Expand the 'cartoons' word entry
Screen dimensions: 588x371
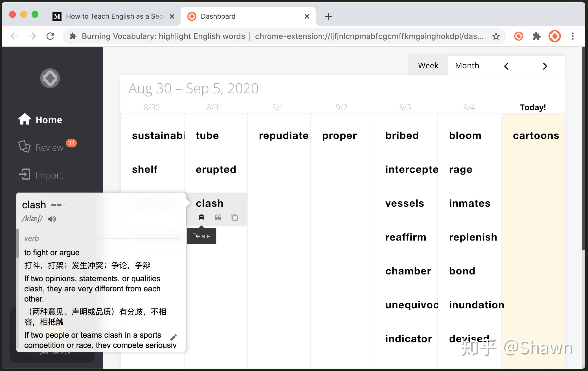(x=536, y=135)
